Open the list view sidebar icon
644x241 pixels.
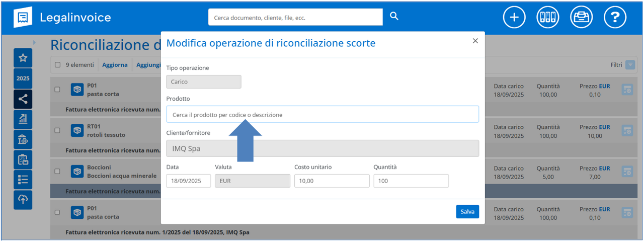click(x=23, y=179)
